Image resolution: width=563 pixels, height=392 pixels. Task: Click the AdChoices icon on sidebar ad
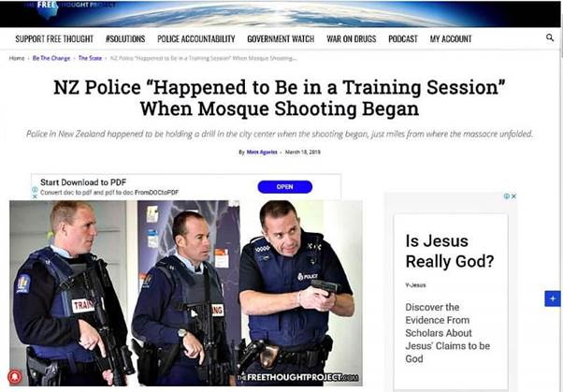click(x=507, y=196)
